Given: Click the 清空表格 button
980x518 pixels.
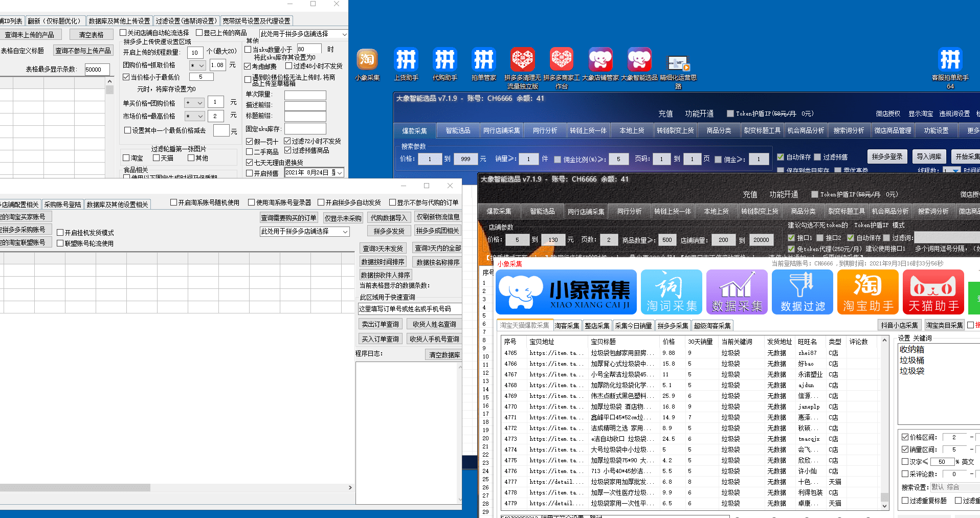Looking at the screenshot, I should click(91, 35).
